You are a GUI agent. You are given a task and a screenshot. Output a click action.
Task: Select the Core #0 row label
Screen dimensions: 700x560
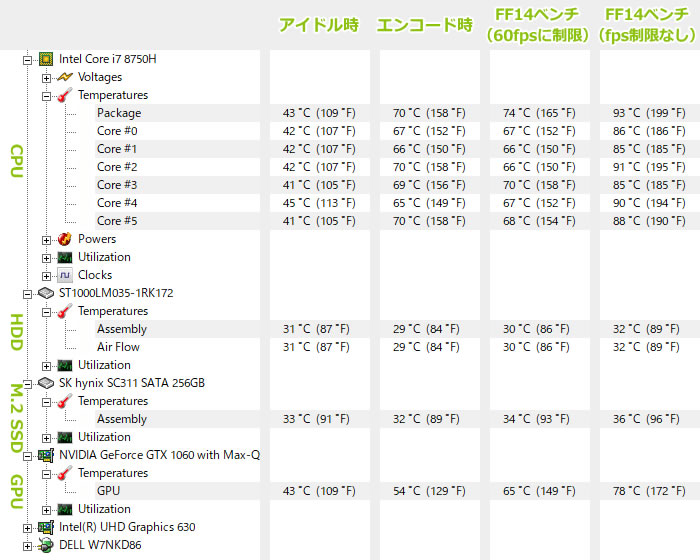(117, 131)
